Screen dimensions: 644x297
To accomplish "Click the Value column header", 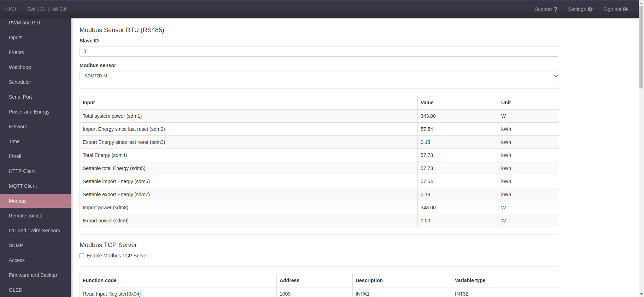I will coord(427,103).
